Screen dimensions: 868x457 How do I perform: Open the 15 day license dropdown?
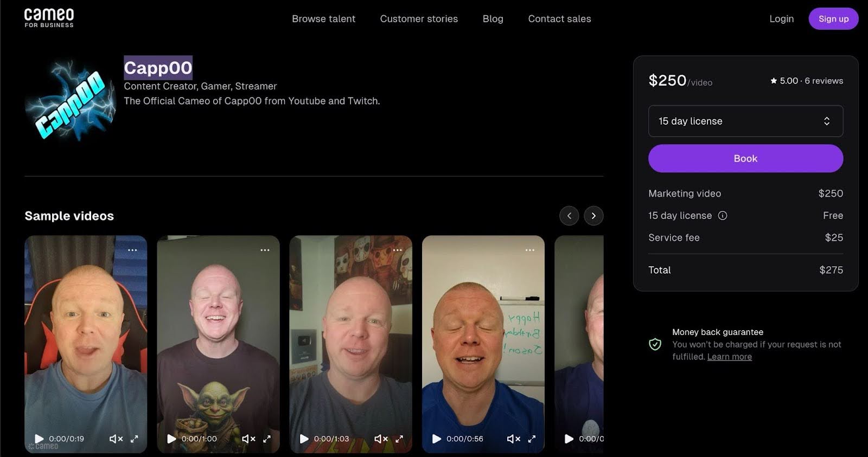745,121
